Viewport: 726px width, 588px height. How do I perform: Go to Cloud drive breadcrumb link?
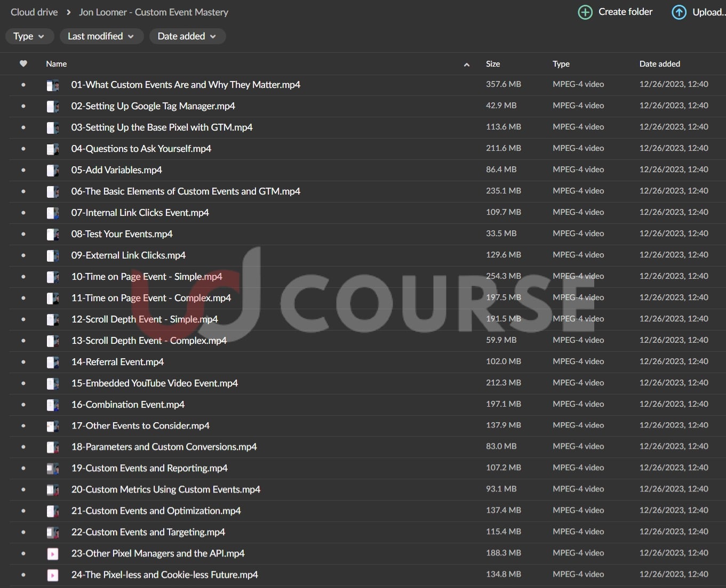click(34, 12)
